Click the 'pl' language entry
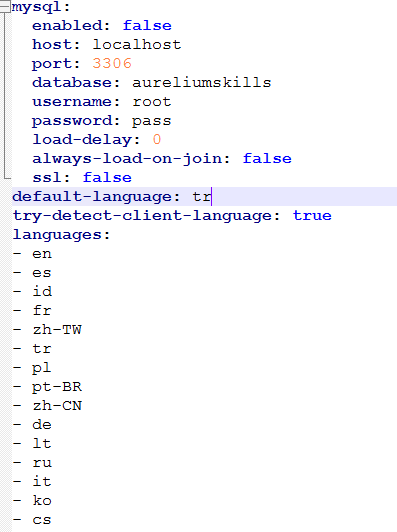397x532 pixels. (x=41, y=368)
